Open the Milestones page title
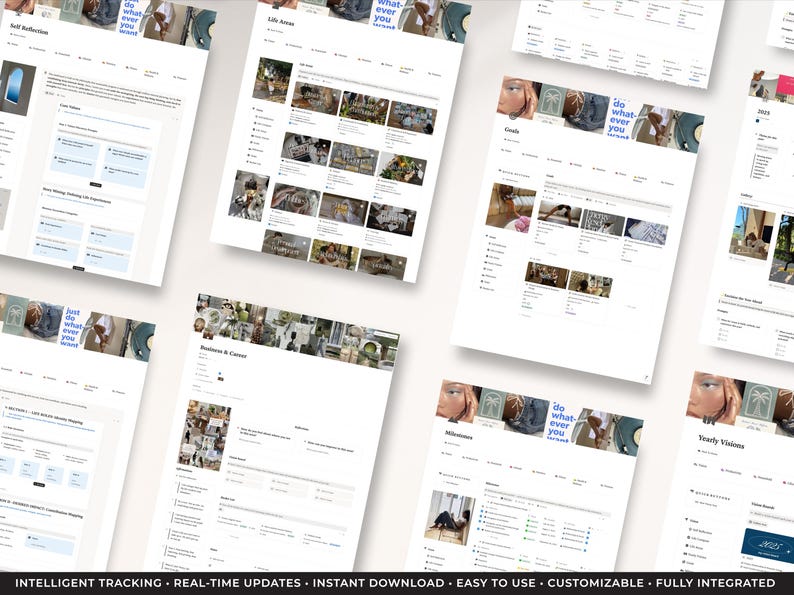 point(458,434)
